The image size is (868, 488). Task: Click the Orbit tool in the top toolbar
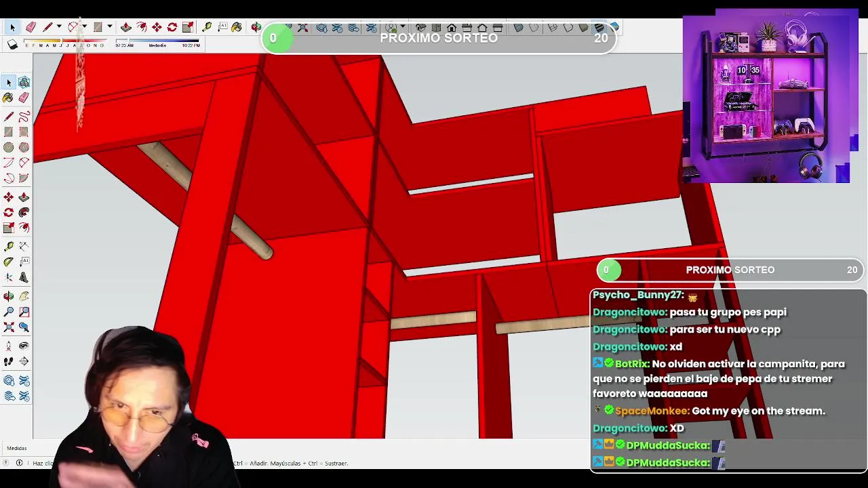(256, 27)
